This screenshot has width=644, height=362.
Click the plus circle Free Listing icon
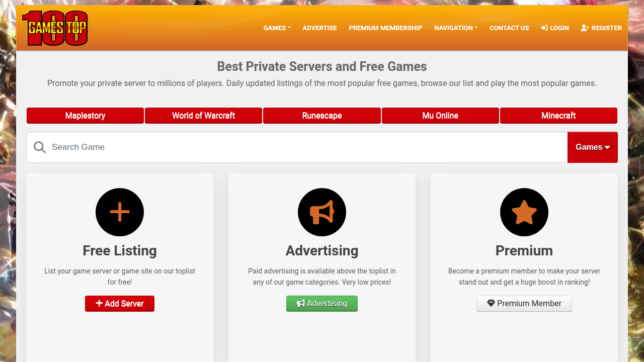(120, 212)
